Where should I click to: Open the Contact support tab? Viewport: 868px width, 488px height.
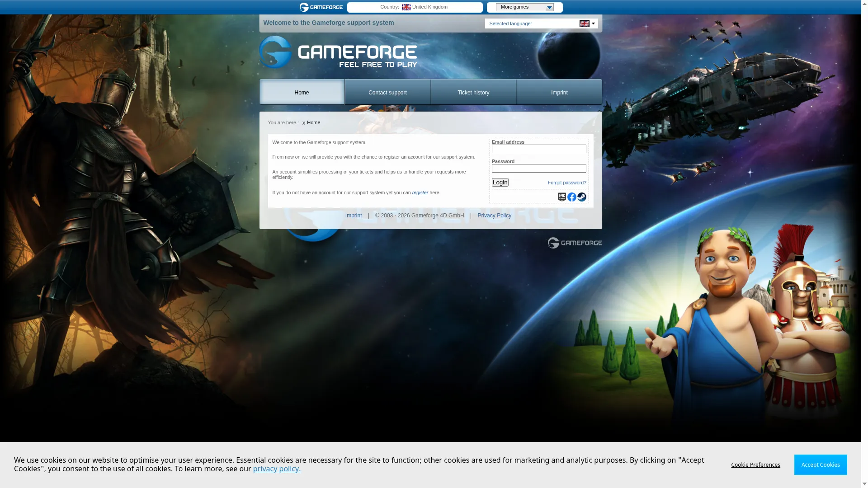(x=387, y=92)
